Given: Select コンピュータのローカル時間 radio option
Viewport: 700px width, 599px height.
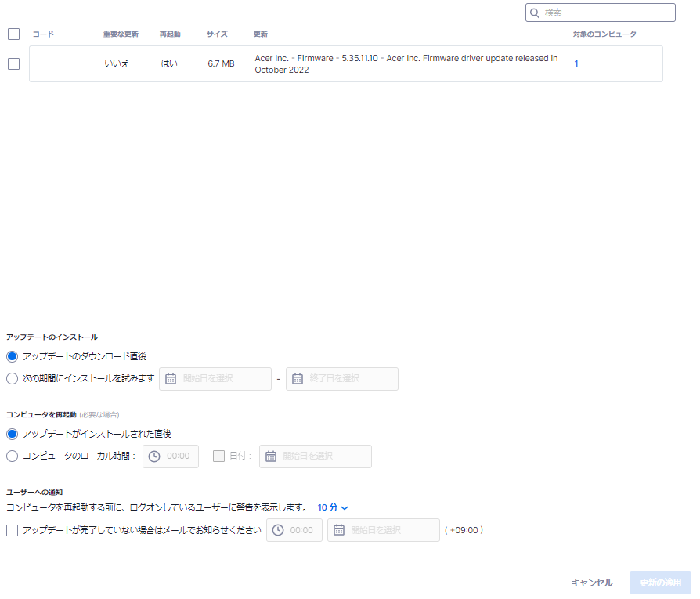Looking at the screenshot, I should pos(12,456).
